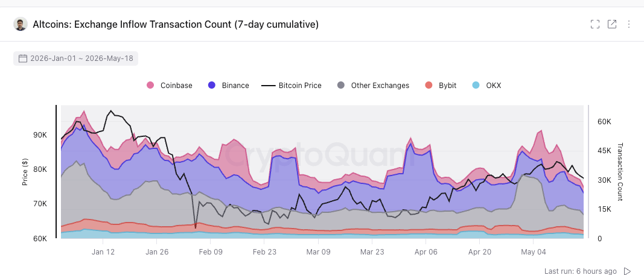Toggle Coinbase series in legend

coord(170,86)
